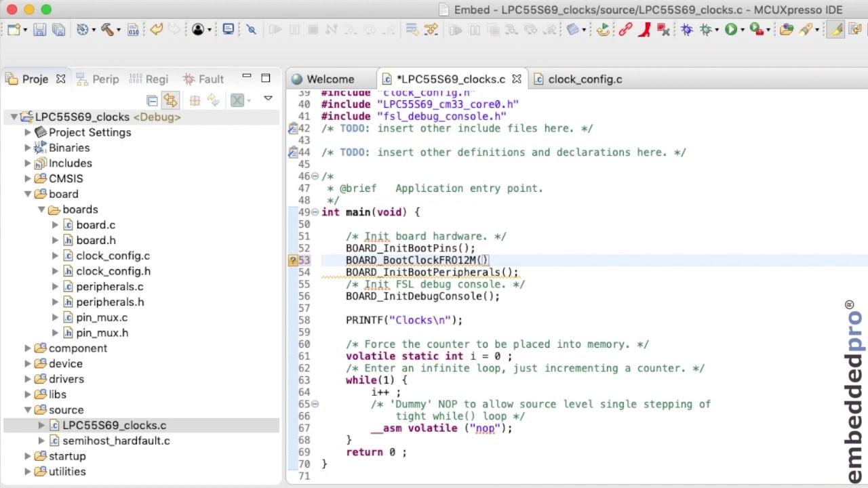Expand the clock_config.c tree arrow
Viewport: 868px width, 488px height.
point(55,256)
